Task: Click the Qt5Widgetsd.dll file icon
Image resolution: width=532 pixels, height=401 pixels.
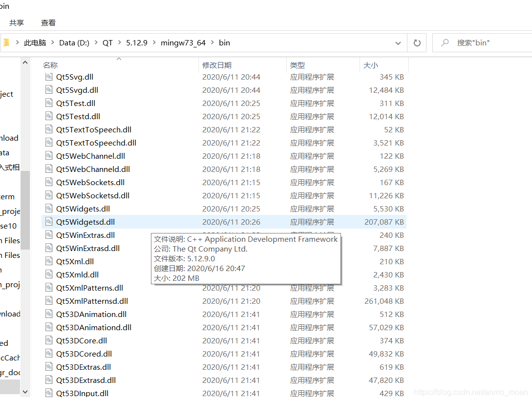Action: click(x=49, y=222)
